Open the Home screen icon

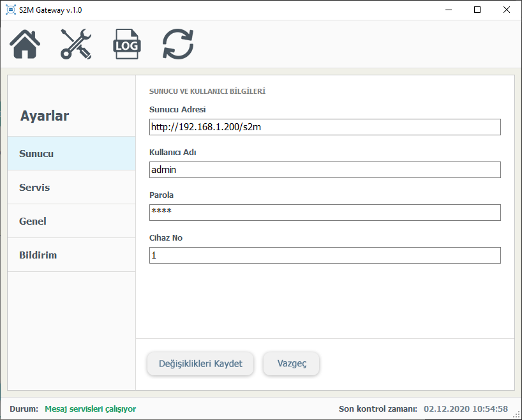(x=26, y=44)
